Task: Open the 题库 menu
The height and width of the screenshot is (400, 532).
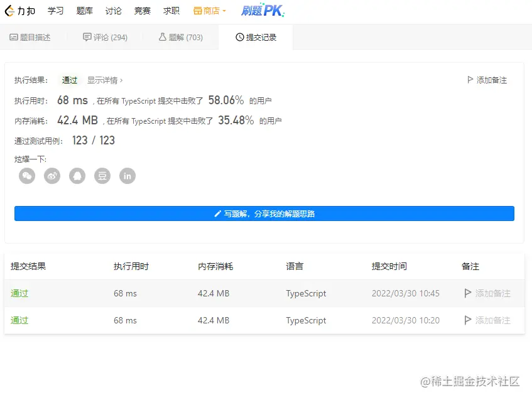Action: point(85,11)
